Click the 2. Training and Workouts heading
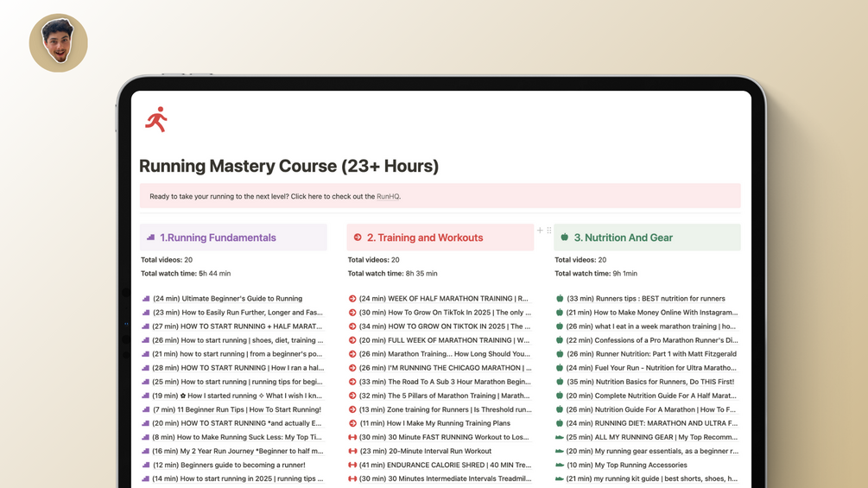 (425, 238)
